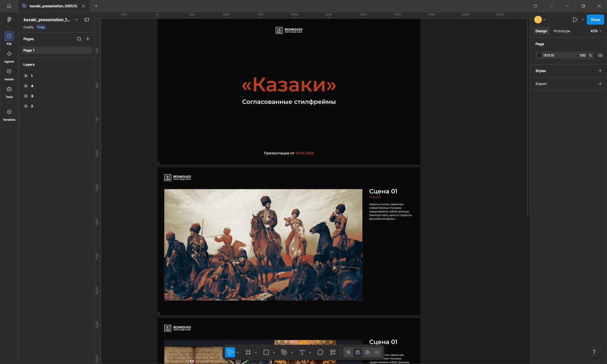Click the kazaki_presentation file name

click(x=47, y=20)
